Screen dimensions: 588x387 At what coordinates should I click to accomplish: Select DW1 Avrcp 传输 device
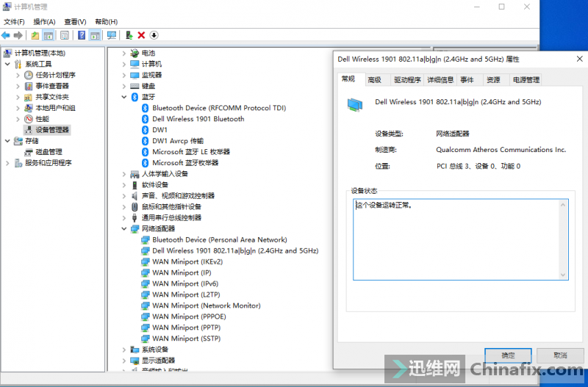(x=178, y=141)
